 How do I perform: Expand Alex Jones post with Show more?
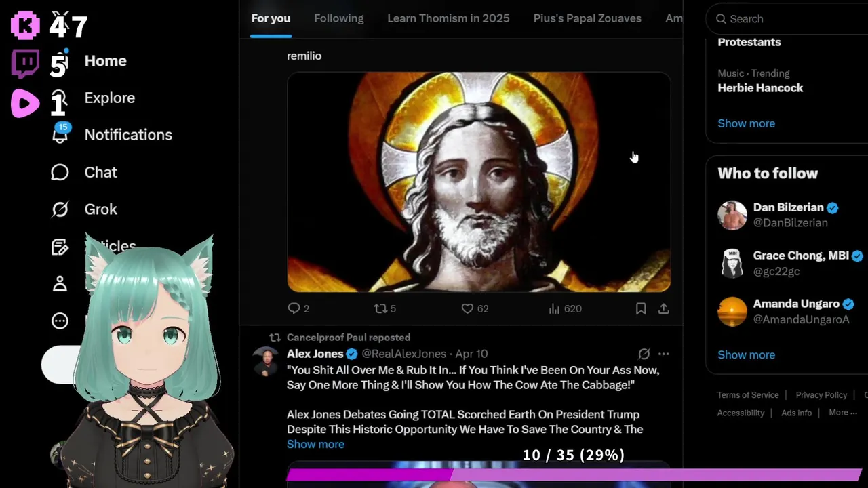coord(315,444)
